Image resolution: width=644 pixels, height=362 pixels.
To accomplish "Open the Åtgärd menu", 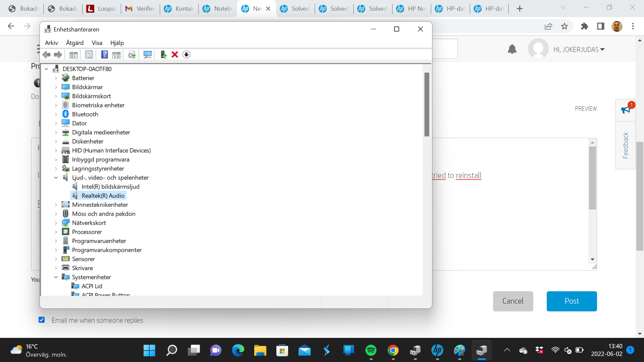I will pyautogui.click(x=74, y=43).
